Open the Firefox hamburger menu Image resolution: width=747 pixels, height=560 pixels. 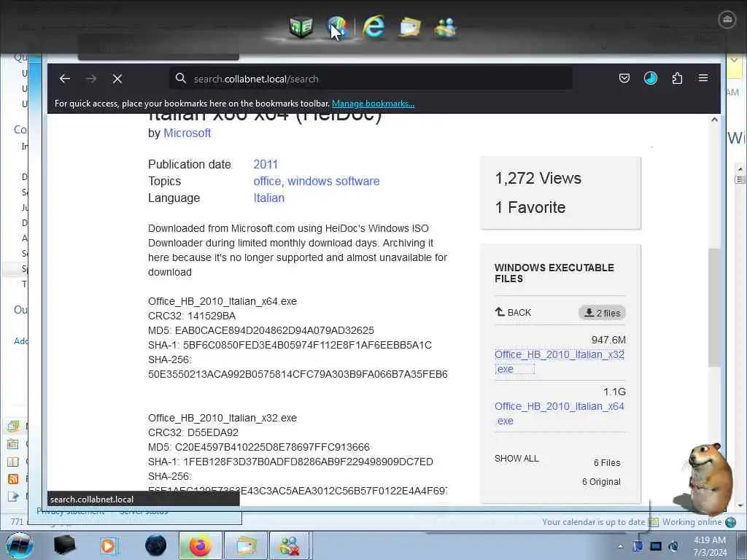point(703,78)
